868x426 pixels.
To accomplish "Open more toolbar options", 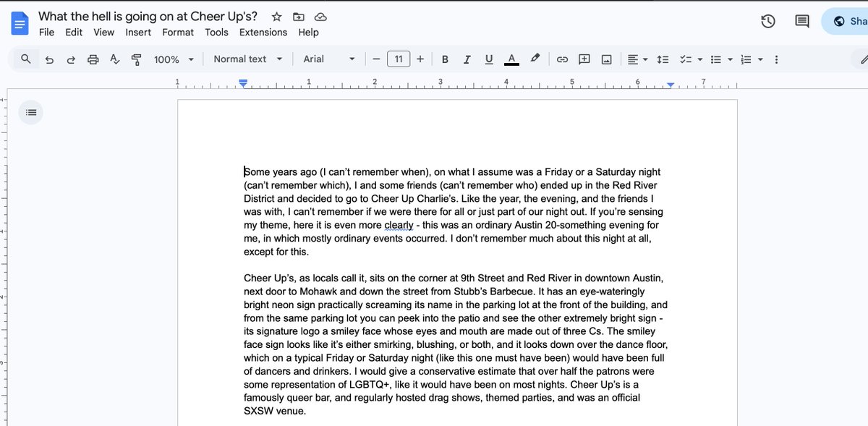I will coord(776,59).
